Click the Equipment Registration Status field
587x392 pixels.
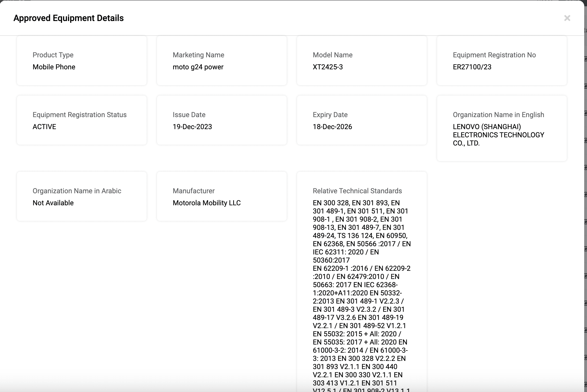[81, 120]
